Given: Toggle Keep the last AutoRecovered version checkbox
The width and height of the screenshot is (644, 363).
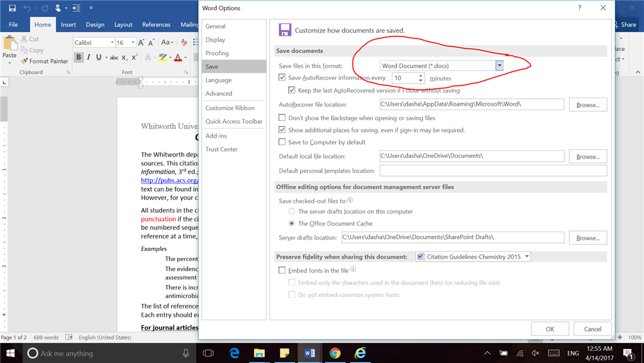Looking at the screenshot, I should coord(292,90).
